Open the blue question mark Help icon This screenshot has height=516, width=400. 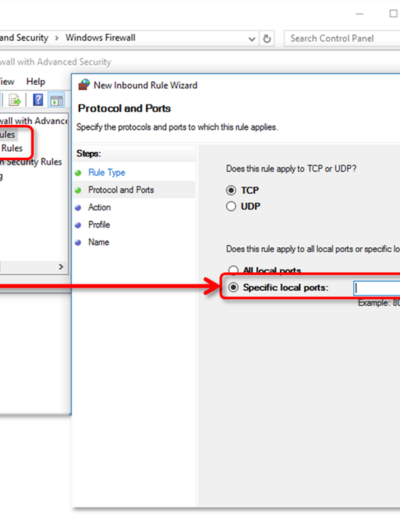click(x=38, y=100)
